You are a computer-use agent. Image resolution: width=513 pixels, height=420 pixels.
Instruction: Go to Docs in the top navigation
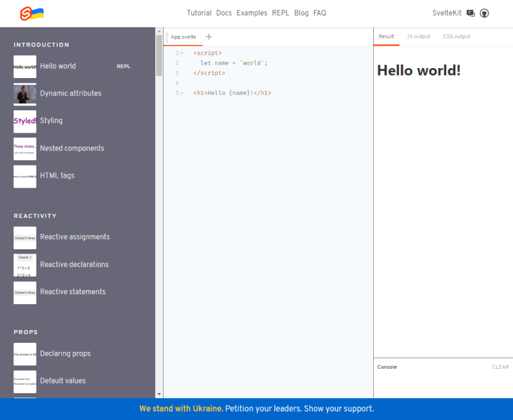223,13
